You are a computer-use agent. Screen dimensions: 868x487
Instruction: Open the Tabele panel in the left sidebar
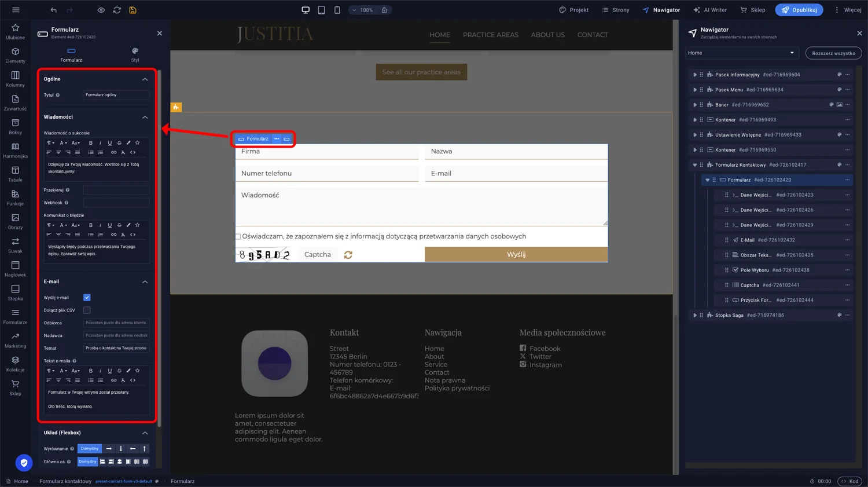15,174
